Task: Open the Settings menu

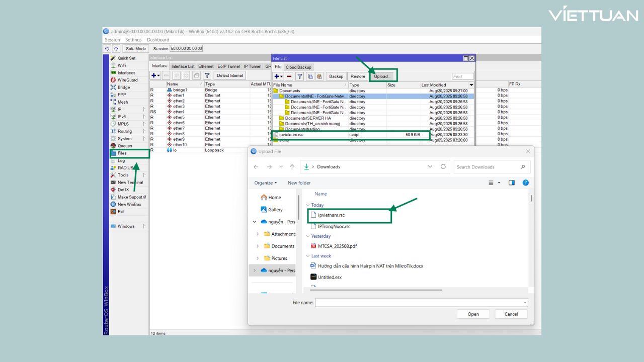Action: pos(133,40)
